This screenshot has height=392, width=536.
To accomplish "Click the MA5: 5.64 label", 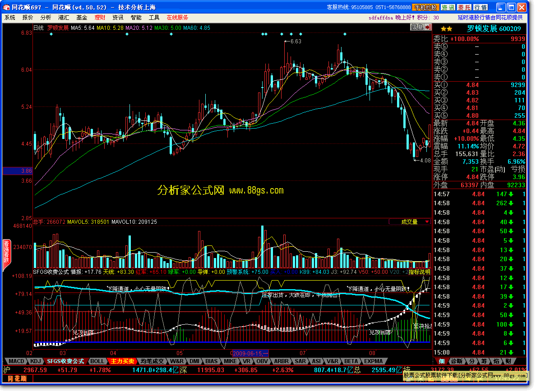I will [x=83, y=28].
